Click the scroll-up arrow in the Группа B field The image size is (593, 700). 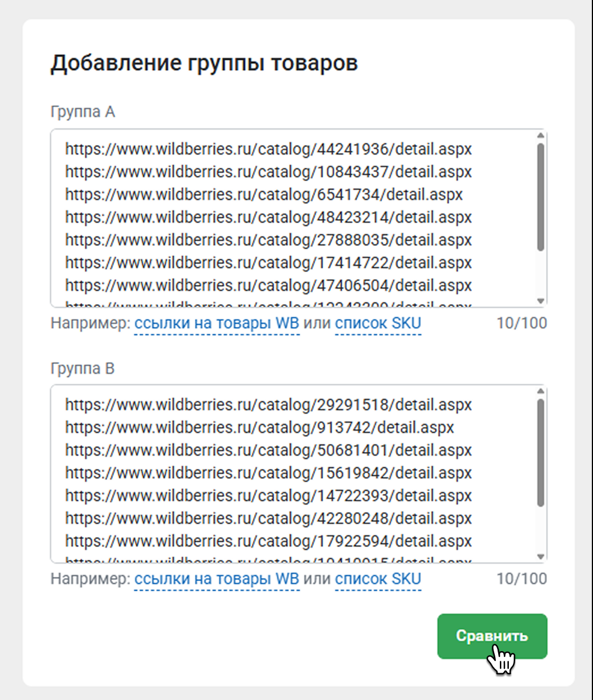[541, 391]
